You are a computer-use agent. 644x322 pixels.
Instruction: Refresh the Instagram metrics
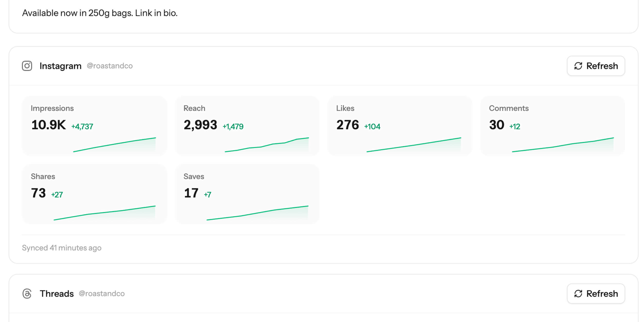pos(596,66)
